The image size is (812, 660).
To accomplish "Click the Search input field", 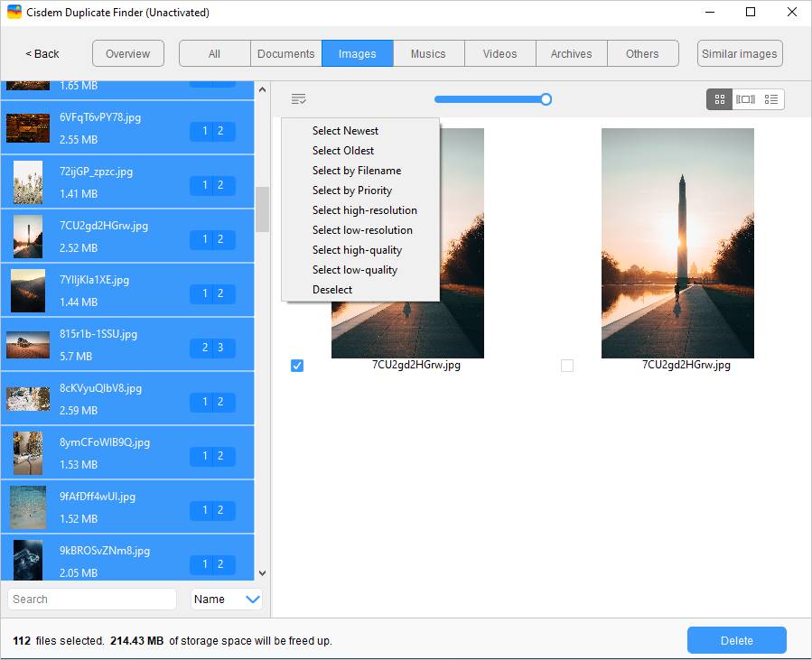I will pos(92,599).
